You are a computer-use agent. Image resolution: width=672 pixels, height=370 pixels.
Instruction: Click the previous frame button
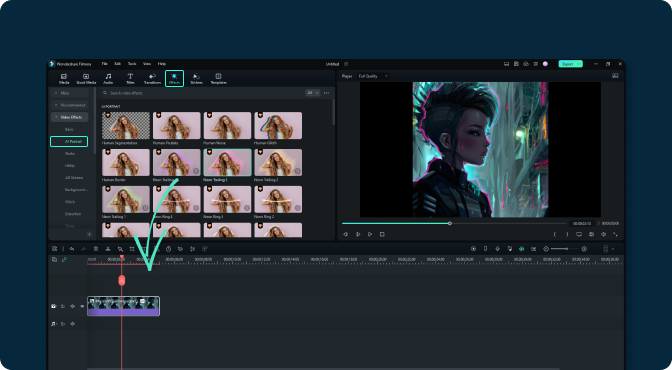click(x=345, y=235)
